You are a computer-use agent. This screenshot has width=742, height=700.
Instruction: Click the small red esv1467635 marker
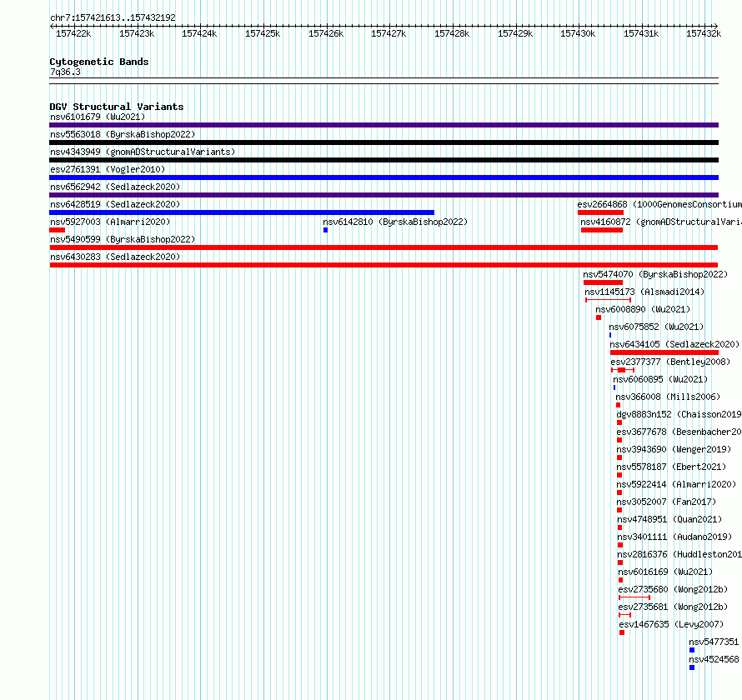622,632
